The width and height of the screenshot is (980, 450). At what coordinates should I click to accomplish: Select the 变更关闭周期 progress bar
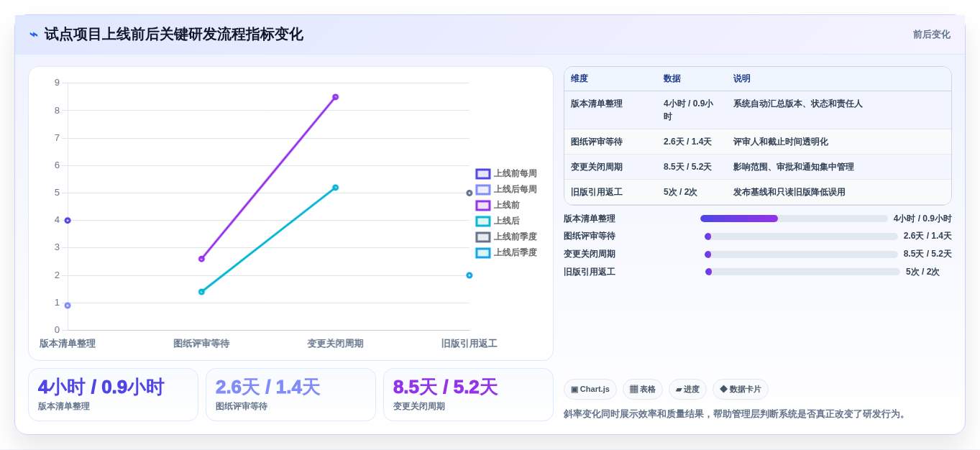[x=801, y=254]
